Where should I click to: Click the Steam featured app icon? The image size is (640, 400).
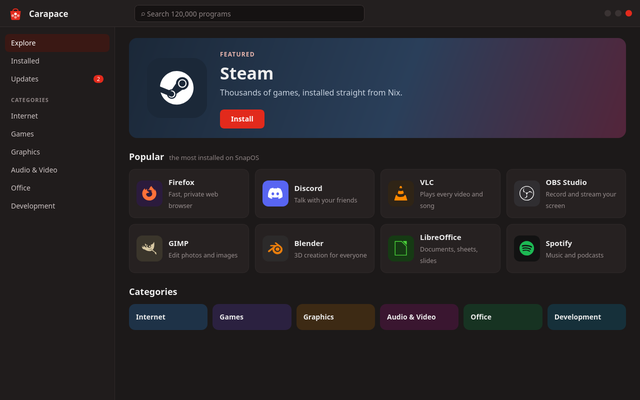click(177, 88)
